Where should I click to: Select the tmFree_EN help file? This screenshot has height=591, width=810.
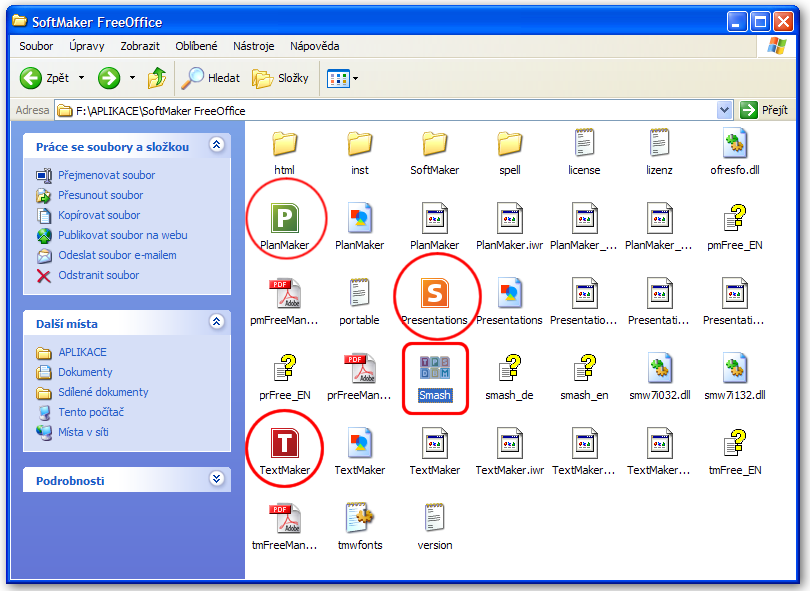(735, 451)
